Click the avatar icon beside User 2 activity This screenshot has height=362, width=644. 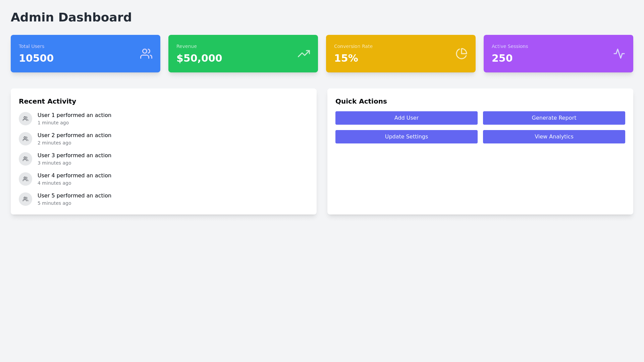[x=25, y=139]
